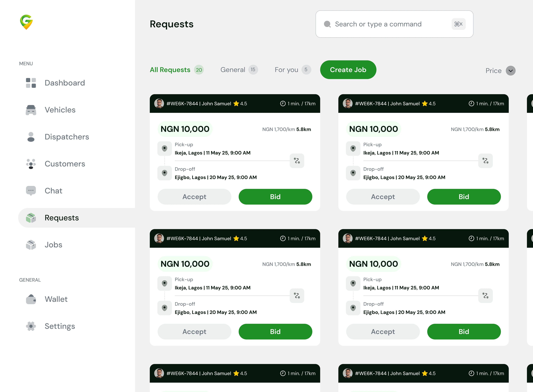Select the For you tab
The height and width of the screenshot is (392, 533).
click(292, 70)
